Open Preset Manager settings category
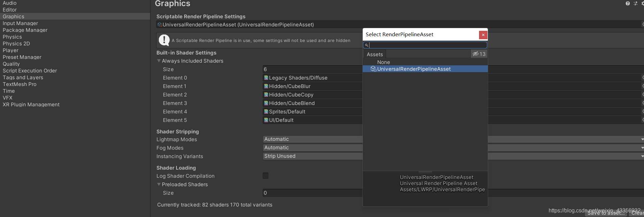The width and height of the screenshot is (644, 217). [75, 57]
